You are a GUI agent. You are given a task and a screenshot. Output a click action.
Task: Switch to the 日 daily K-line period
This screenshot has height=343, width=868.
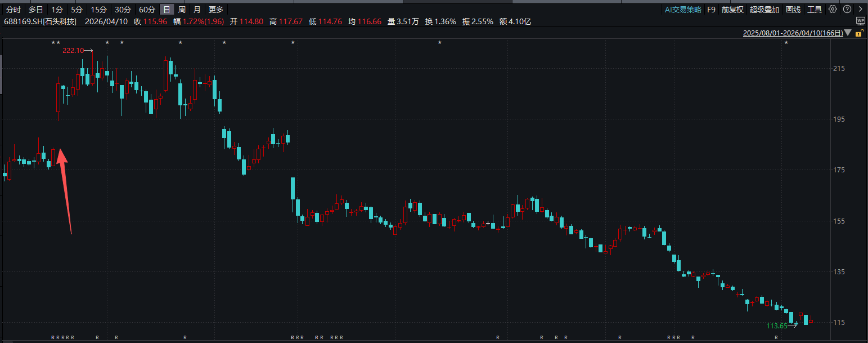coord(167,9)
